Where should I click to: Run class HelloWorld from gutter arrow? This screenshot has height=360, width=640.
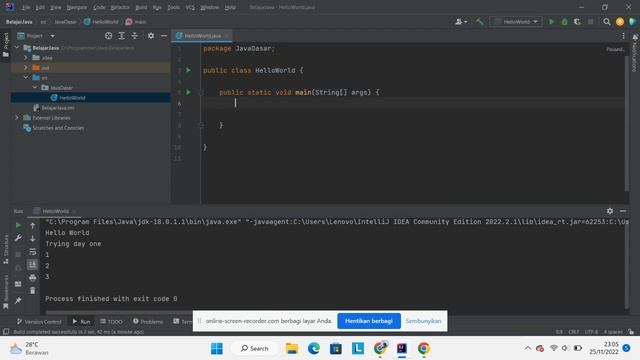click(x=188, y=70)
